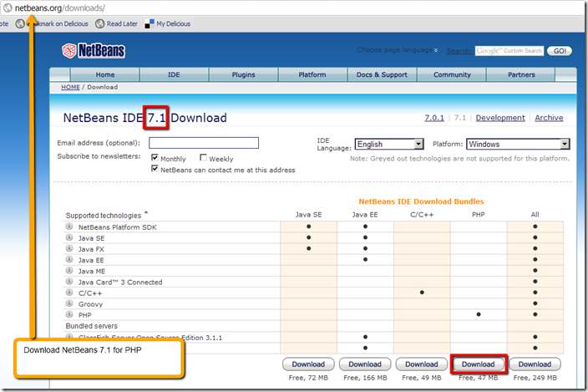This screenshot has height=392, width=588.
Task: Download the PHP bundle
Action: pyautogui.click(x=478, y=364)
